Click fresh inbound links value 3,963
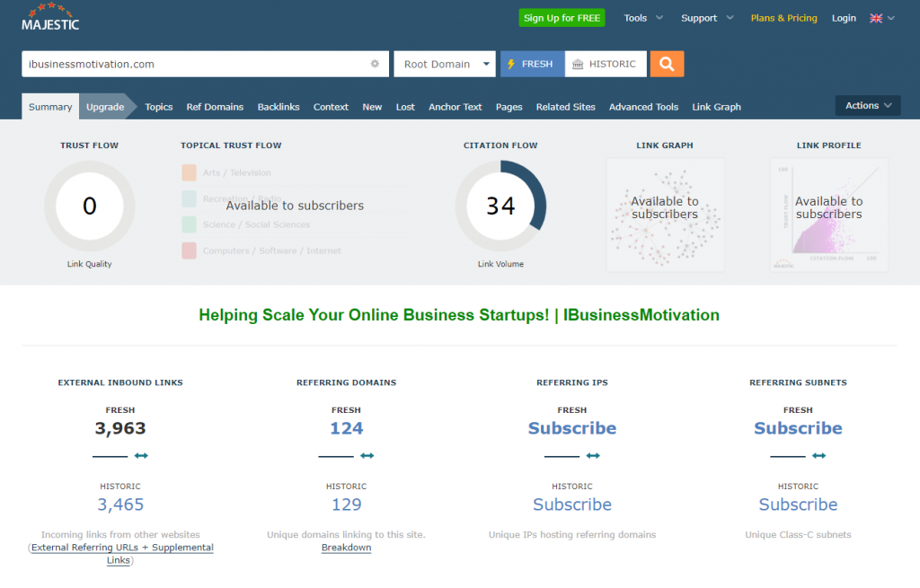Viewport: 920px width, 588px height. click(x=120, y=428)
